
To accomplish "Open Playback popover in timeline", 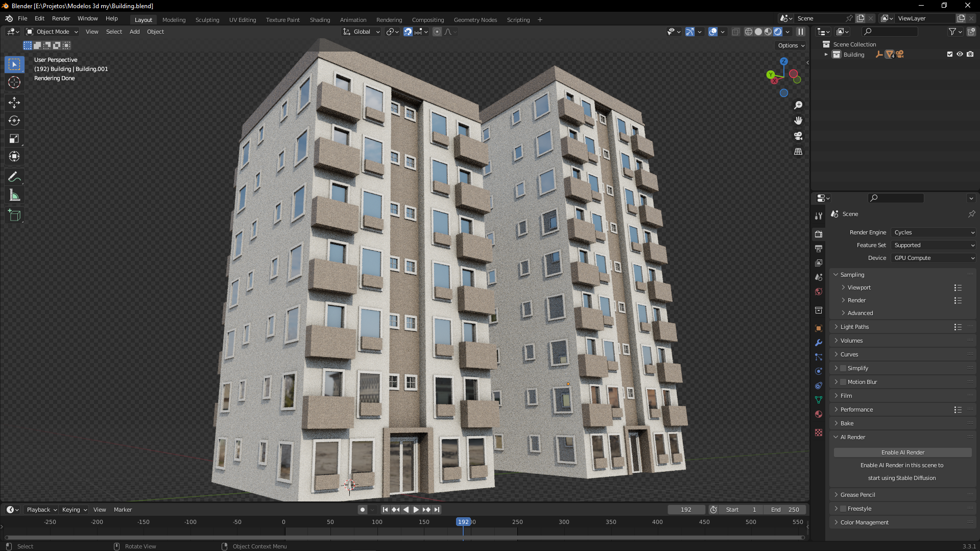I will 41,510.
